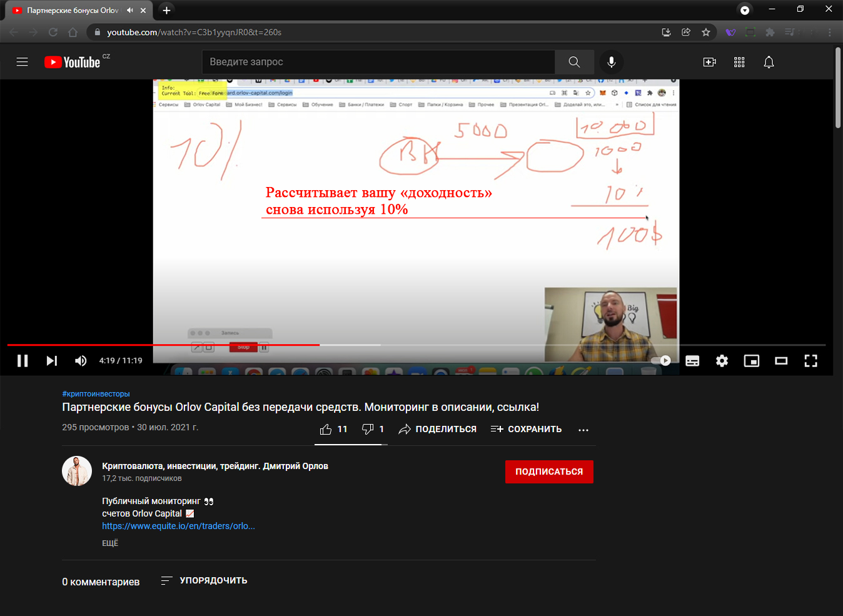This screenshot has width=843, height=616.
Task: Go back in browser history
Action: 14,32
